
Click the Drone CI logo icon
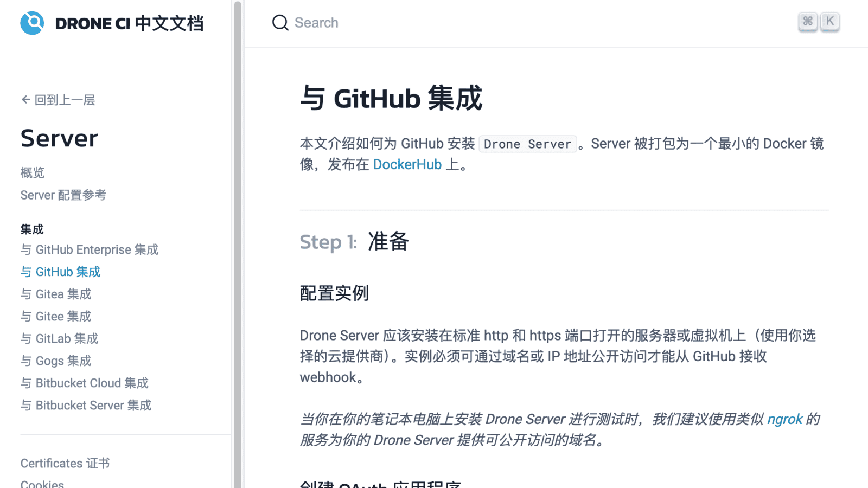click(x=33, y=23)
